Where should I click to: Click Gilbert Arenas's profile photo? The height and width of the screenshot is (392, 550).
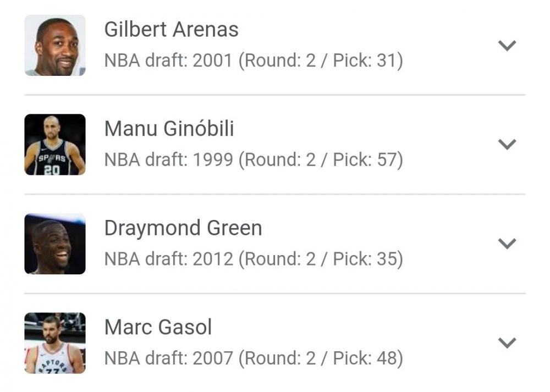coord(55,45)
